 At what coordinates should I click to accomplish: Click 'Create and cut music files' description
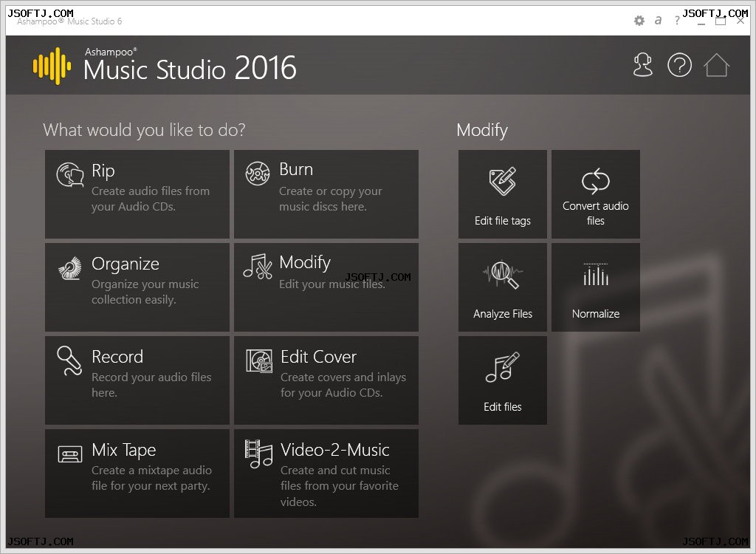click(340, 486)
